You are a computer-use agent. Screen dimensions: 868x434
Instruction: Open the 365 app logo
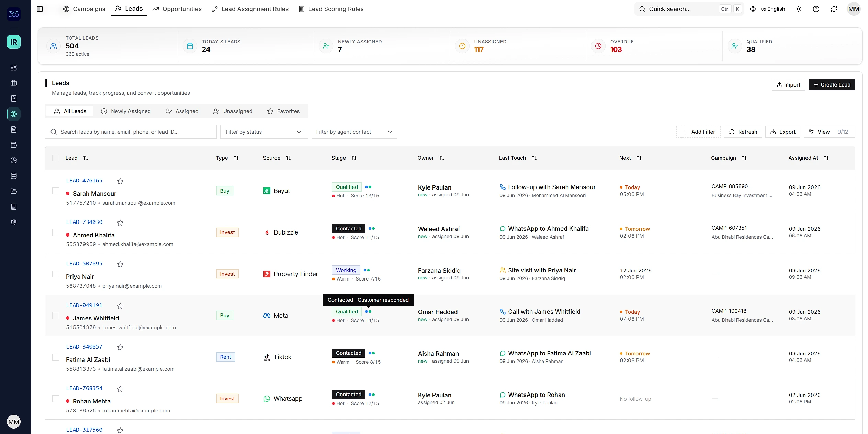tap(14, 14)
